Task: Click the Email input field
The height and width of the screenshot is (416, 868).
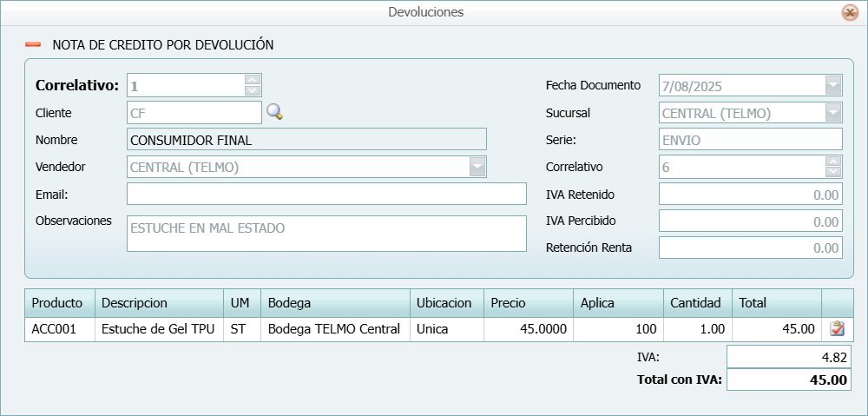Action: pos(326,194)
